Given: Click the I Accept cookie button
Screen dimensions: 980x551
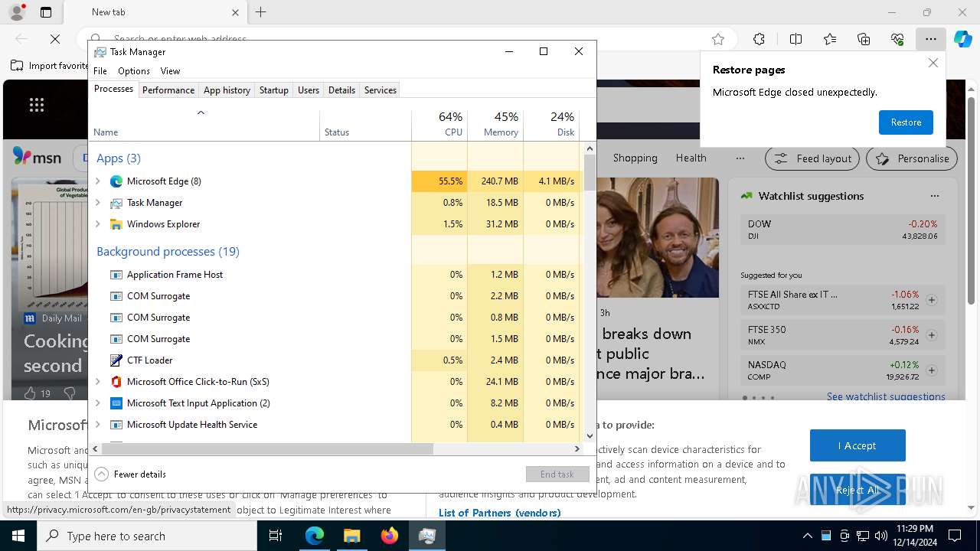Looking at the screenshot, I should click(x=857, y=445).
